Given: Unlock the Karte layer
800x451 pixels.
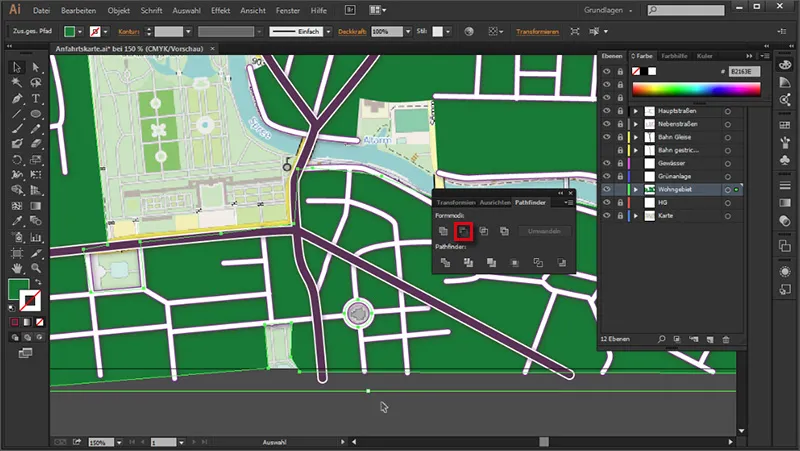Looking at the screenshot, I should click(620, 216).
